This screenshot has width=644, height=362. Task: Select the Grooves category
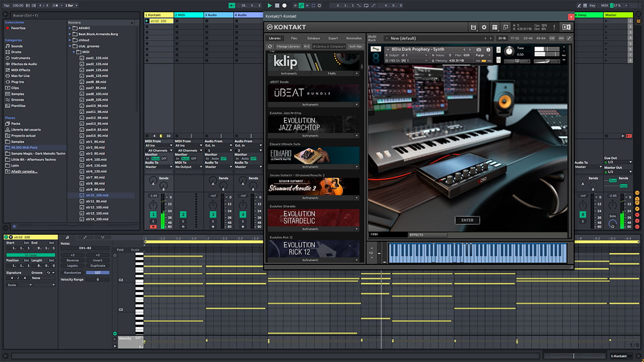[18, 100]
